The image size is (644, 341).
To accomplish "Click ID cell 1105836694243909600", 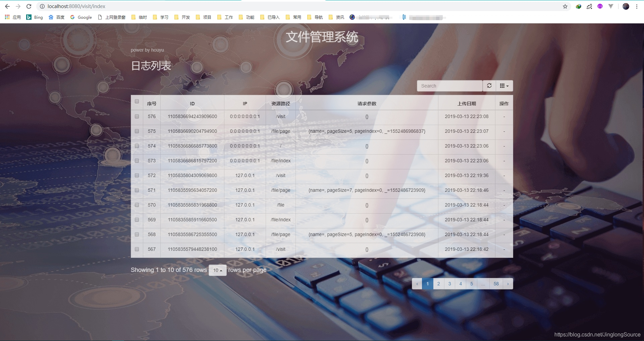I will pos(192,116).
